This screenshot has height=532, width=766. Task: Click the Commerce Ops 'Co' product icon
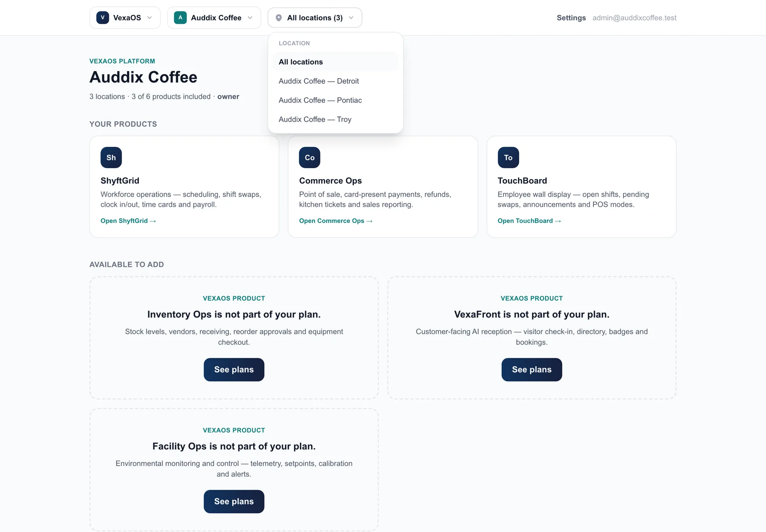coord(309,157)
